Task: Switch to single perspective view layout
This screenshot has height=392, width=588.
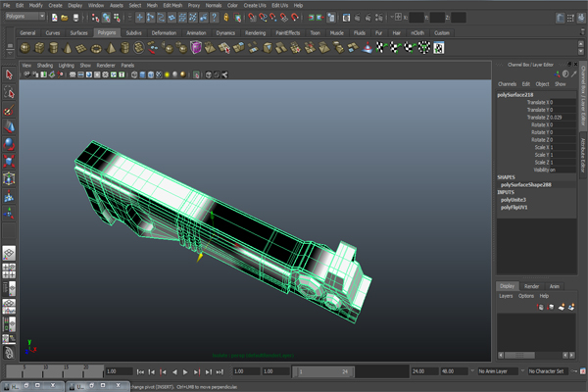Action: [x=9, y=253]
